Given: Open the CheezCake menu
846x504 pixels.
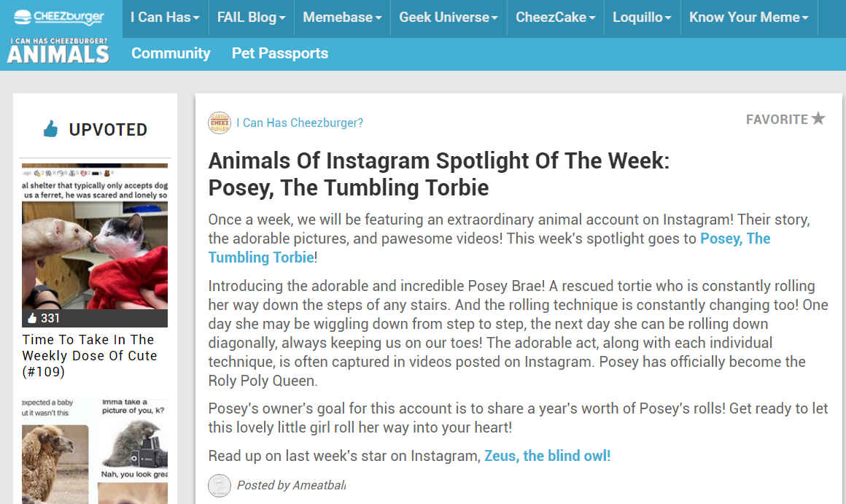Looking at the screenshot, I should (555, 18).
